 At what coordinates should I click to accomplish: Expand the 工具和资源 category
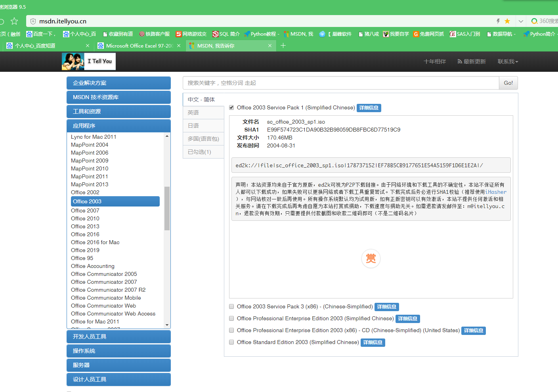point(118,111)
